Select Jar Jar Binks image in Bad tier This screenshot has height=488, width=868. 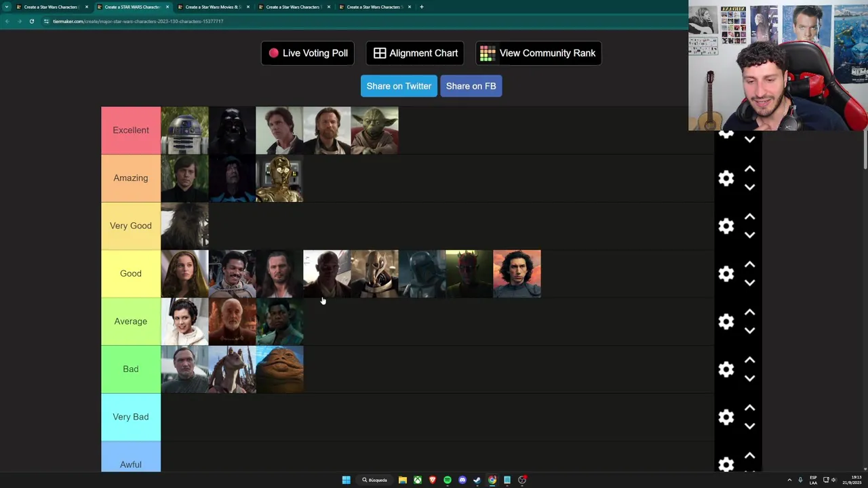[232, 369]
